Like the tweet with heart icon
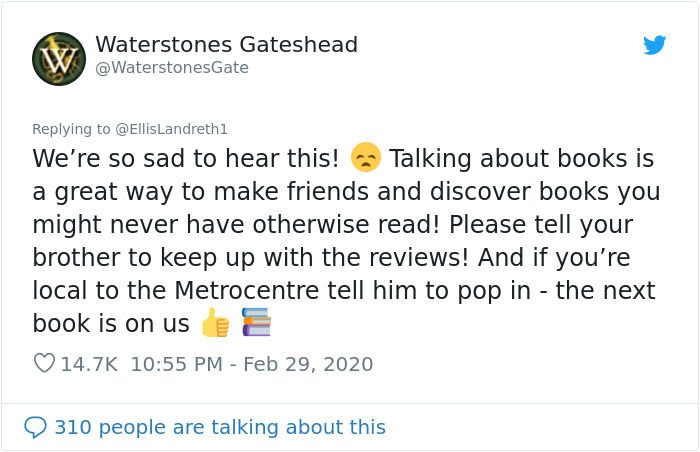The image size is (700, 452). 44,363
